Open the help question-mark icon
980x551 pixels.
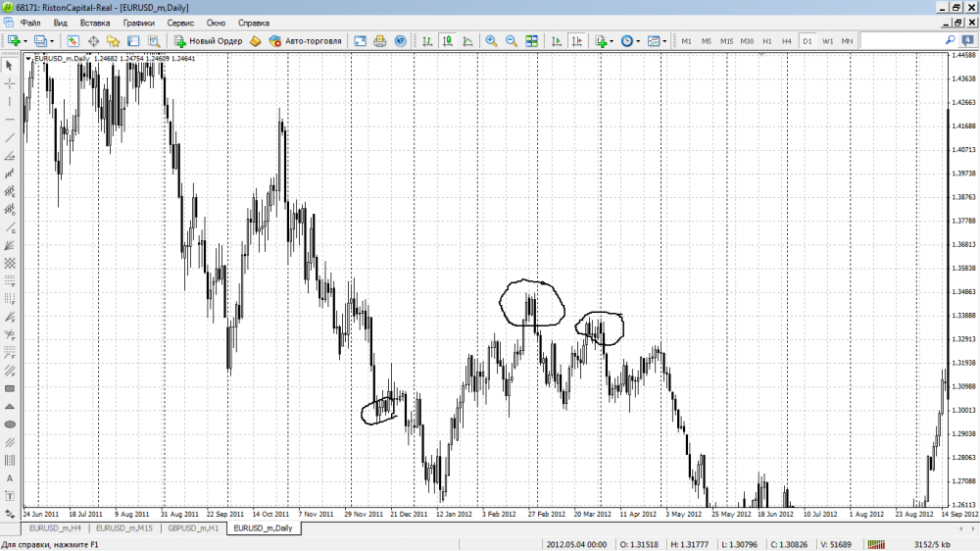click(x=400, y=41)
